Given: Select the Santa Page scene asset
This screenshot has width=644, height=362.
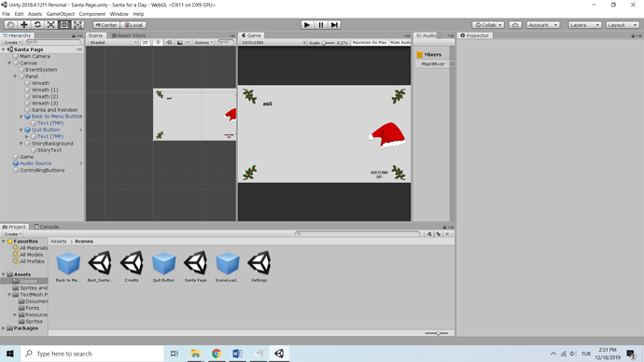Looking at the screenshot, I should (x=195, y=267).
